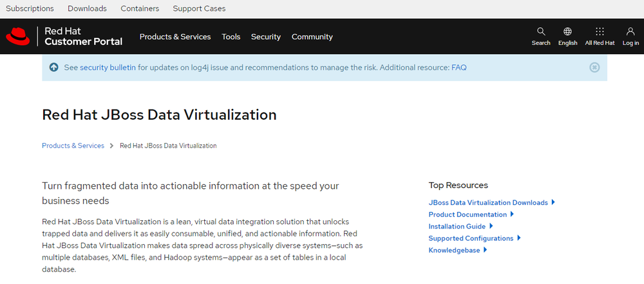Viewport: 644px width, 284px height.
Task: Open the FAQ link in banner
Action: pyautogui.click(x=459, y=68)
